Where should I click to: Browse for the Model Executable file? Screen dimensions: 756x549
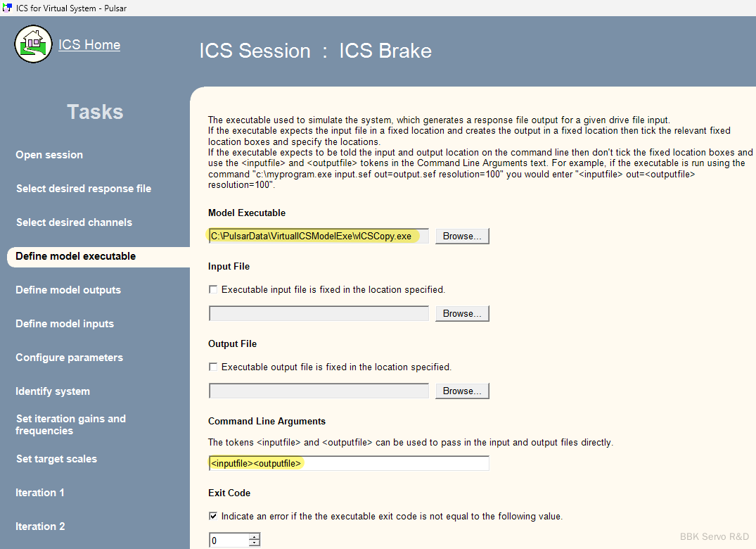tap(462, 236)
